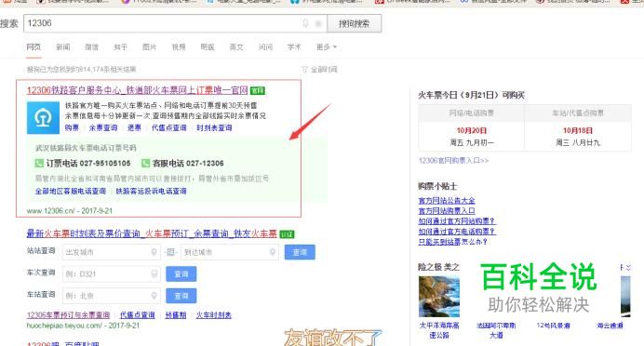This screenshot has width=644, height=346.
Task: Open 铁路客运投诉电话查询 link
Action: [x=151, y=192]
